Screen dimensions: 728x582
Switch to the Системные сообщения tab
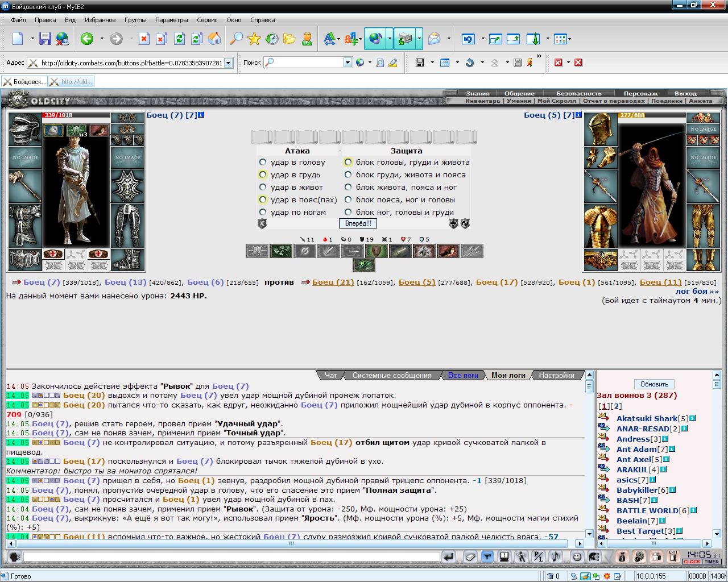pyautogui.click(x=392, y=375)
